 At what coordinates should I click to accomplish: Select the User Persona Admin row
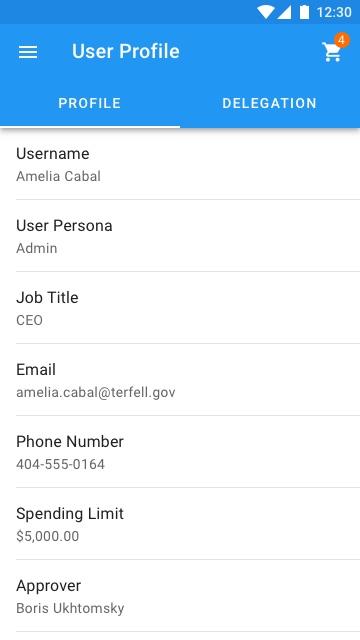[180, 236]
